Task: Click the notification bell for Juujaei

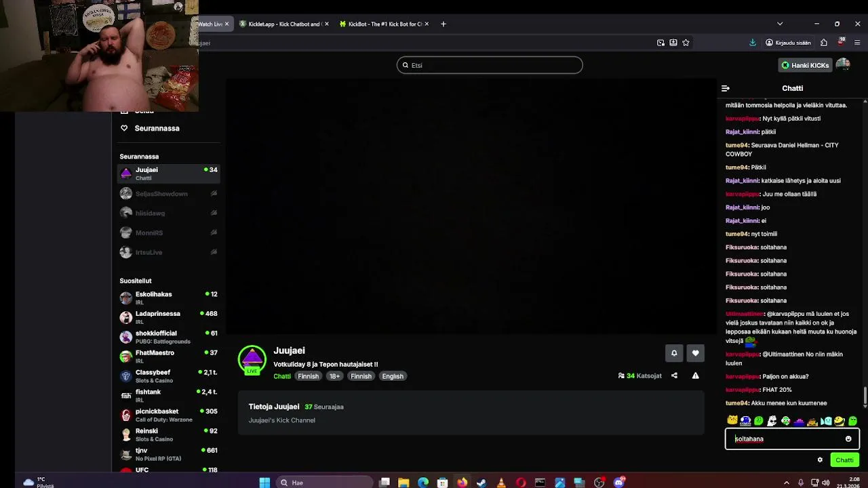Action: pyautogui.click(x=674, y=353)
